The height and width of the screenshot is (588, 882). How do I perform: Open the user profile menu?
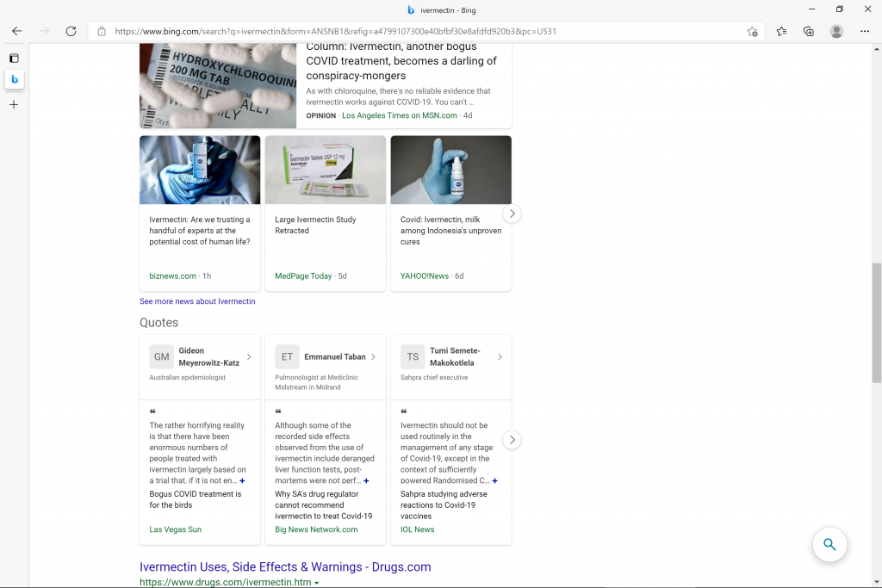[836, 32]
